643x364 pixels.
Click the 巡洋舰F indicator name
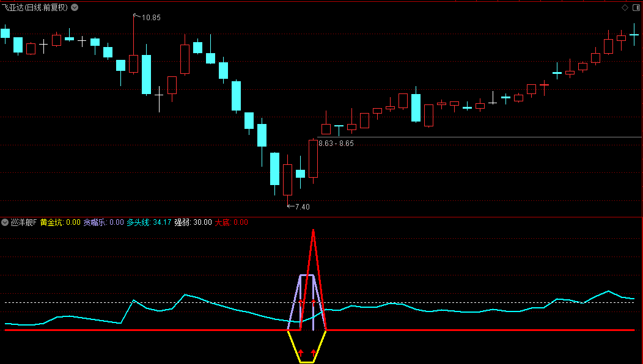(x=24, y=222)
